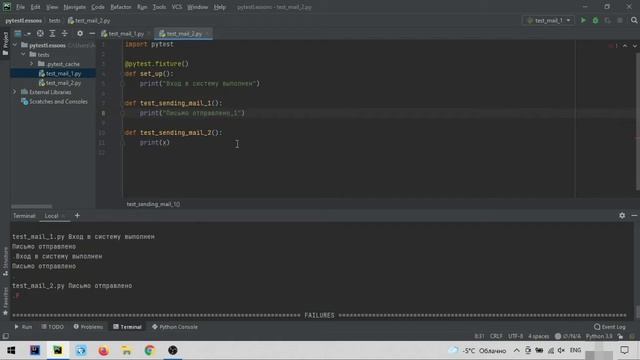640x360 pixels.
Task: Toggle the Structure side panel tab
Action: 5,261
